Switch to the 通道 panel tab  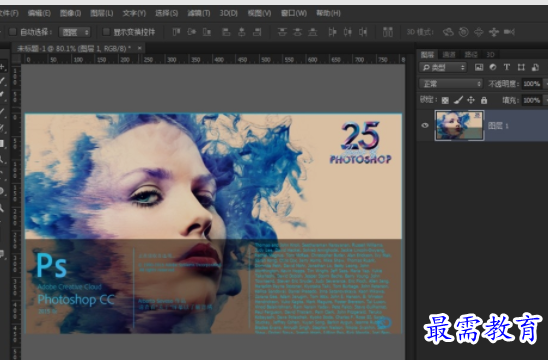click(x=449, y=54)
